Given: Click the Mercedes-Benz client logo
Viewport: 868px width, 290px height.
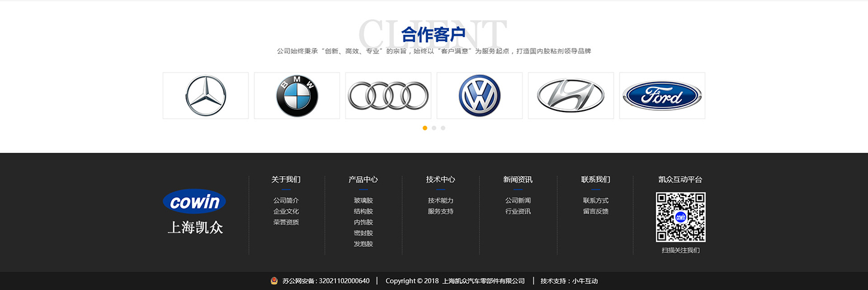Looking at the screenshot, I should point(205,96).
